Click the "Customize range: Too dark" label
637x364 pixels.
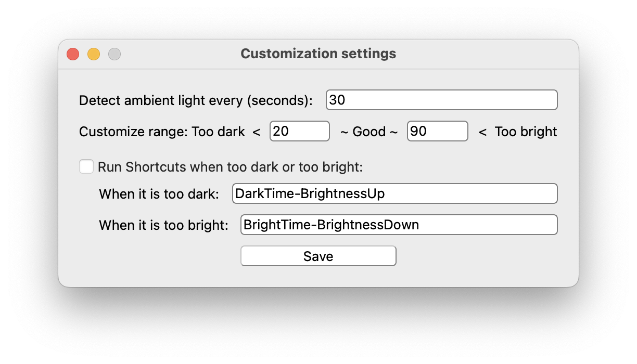pyautogui.click(x=162, y=132)
